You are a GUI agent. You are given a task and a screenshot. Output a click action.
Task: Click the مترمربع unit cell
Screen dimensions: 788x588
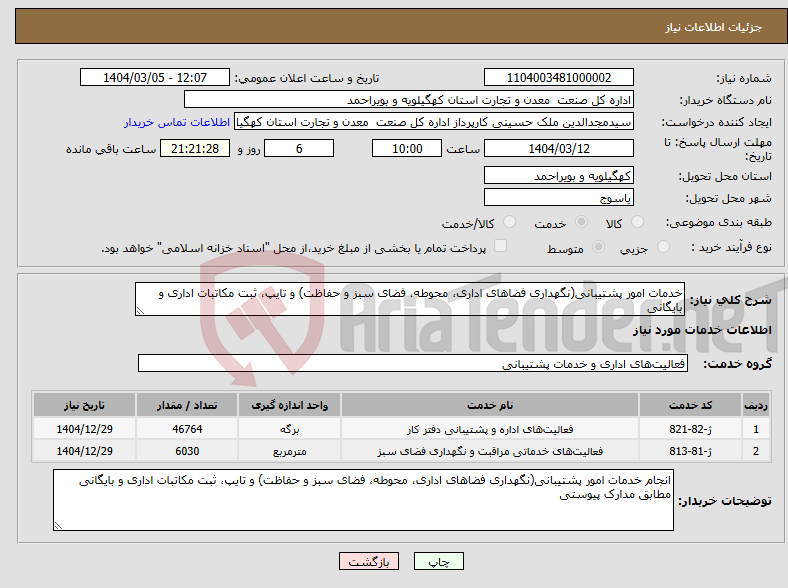289,451
